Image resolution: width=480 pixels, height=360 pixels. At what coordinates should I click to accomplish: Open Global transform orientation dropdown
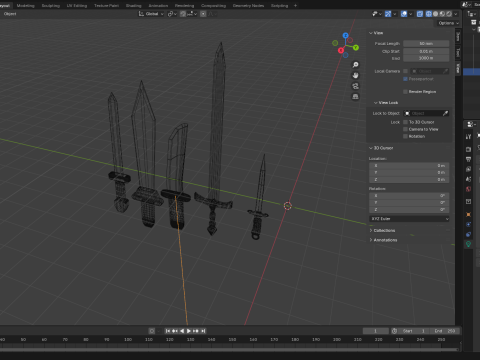click(151, 14)
